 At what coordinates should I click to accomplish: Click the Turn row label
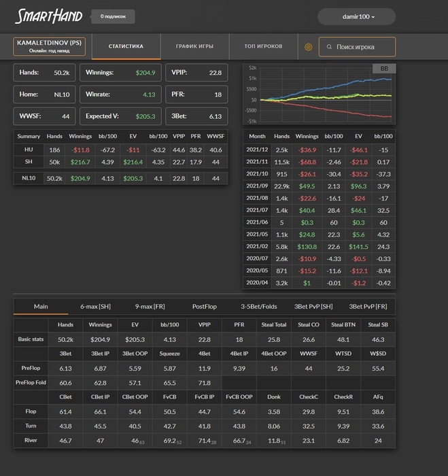coord(31,426)
